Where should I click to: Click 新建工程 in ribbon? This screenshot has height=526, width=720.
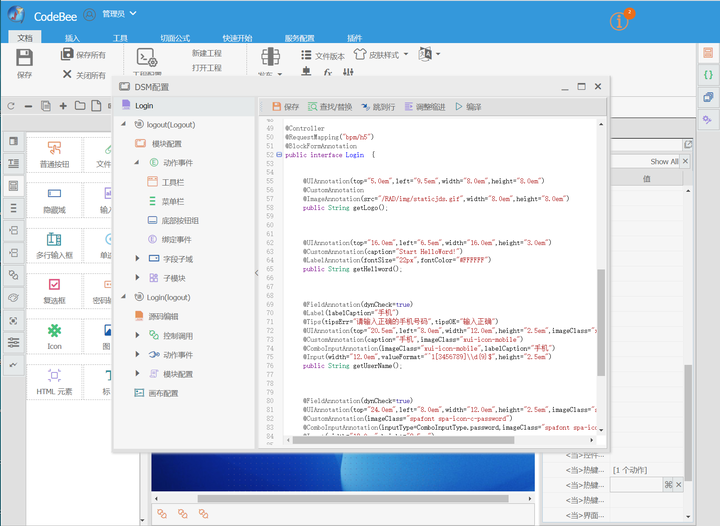[207, 53]
